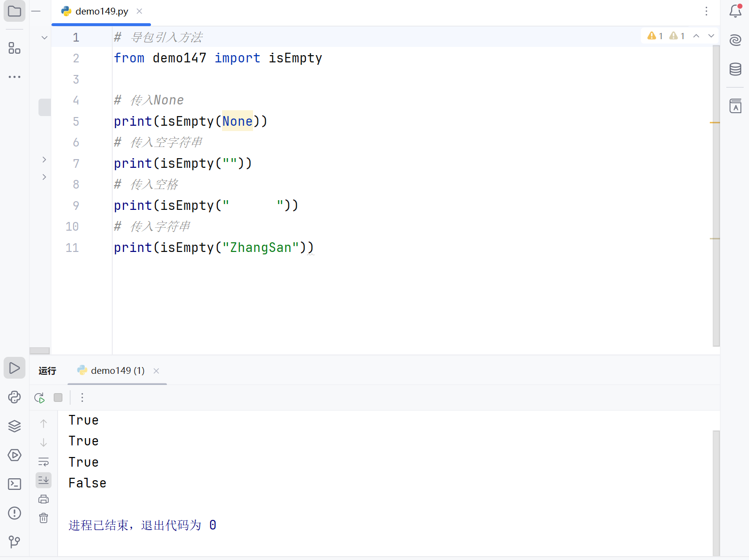The width and height of the screenshot is (749, 560).
Task: Open the Database tool window
Action: point(735,69)
